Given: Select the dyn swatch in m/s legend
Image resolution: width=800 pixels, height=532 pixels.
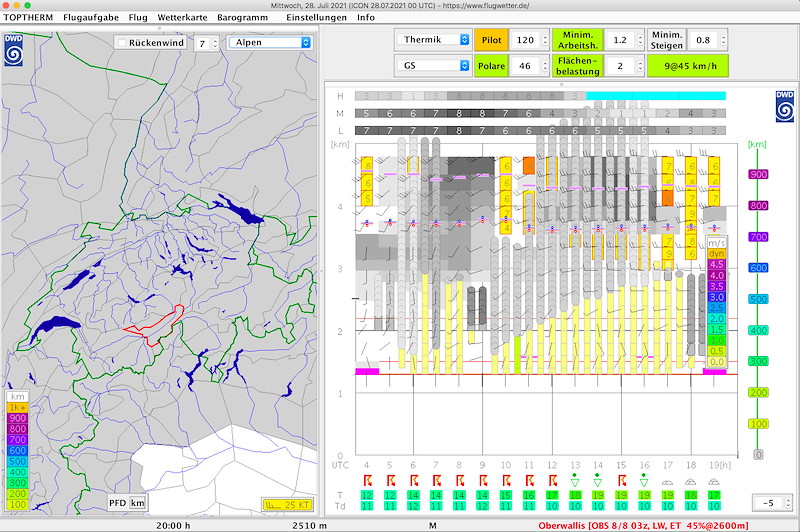Looking at the screenshot, I should coord(717,254).
